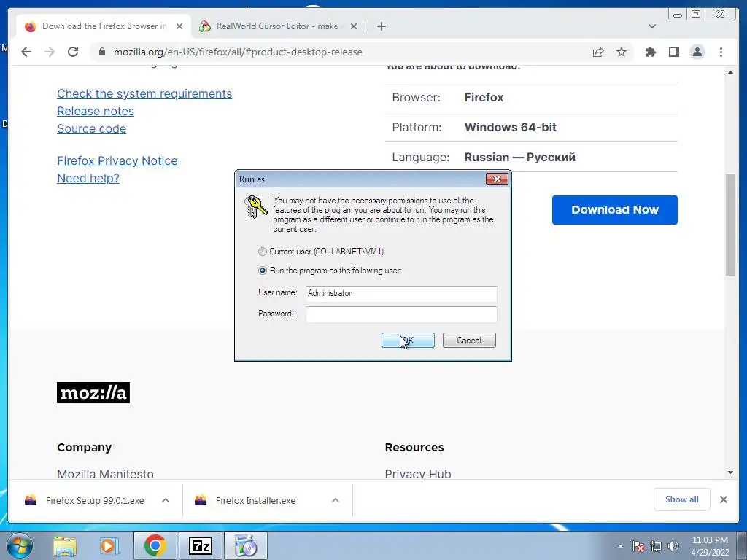Cancel the Run as dialog

pyautogui.click(x=469, y=340)
